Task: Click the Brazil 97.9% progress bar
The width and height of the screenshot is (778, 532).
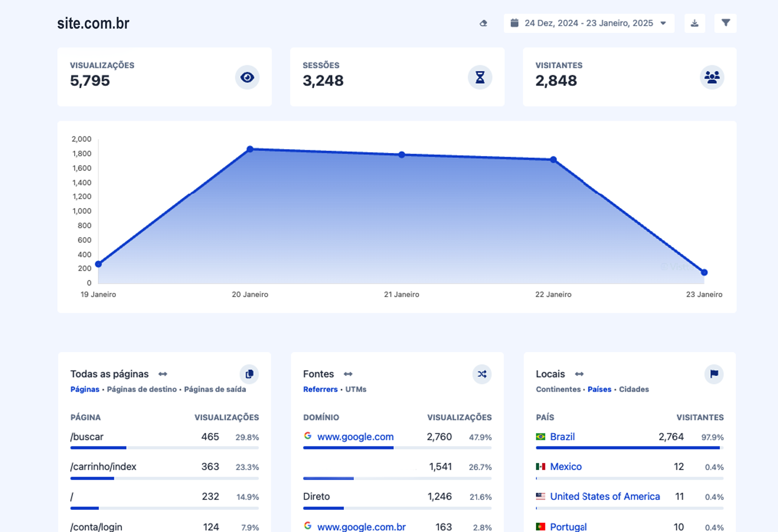Action: 629,448
